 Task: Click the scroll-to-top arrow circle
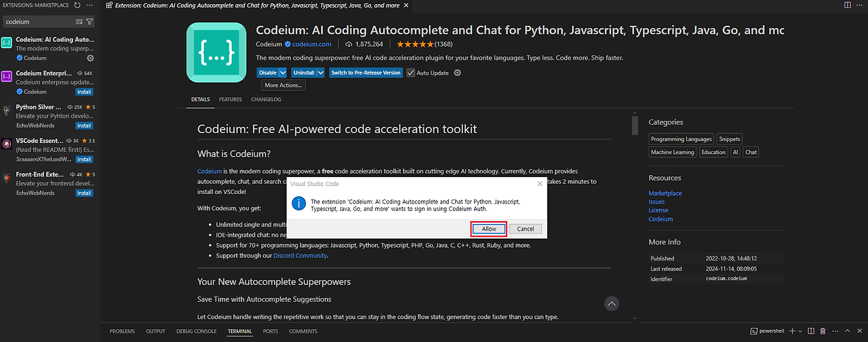pyautogui.click(x=612, y=303)
